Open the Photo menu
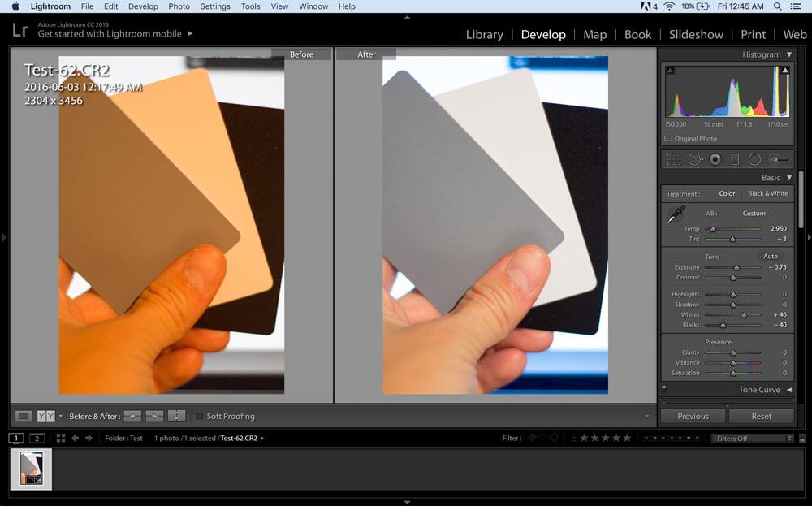This screenshot has width=812, height=506. click(x=179, y=6)
